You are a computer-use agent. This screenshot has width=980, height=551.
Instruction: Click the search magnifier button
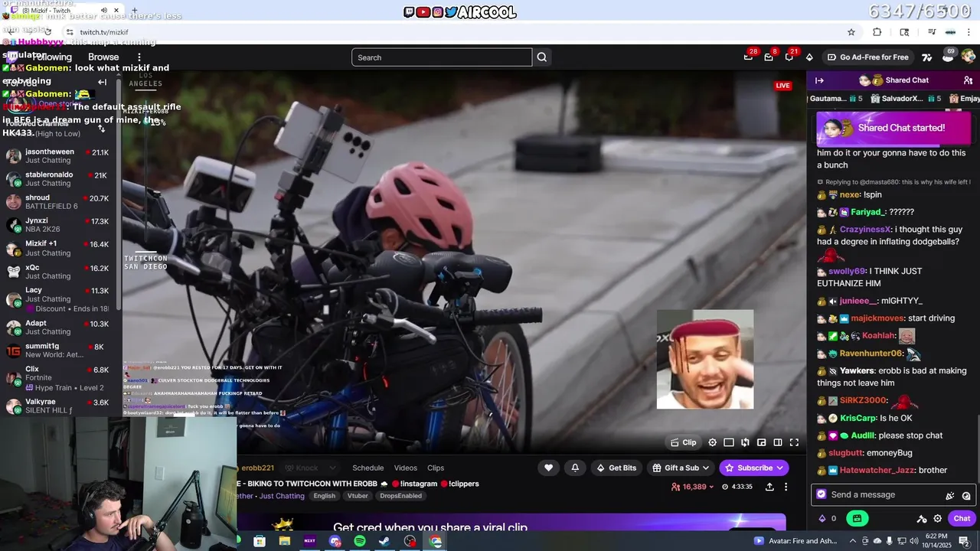tap(542, 57)
